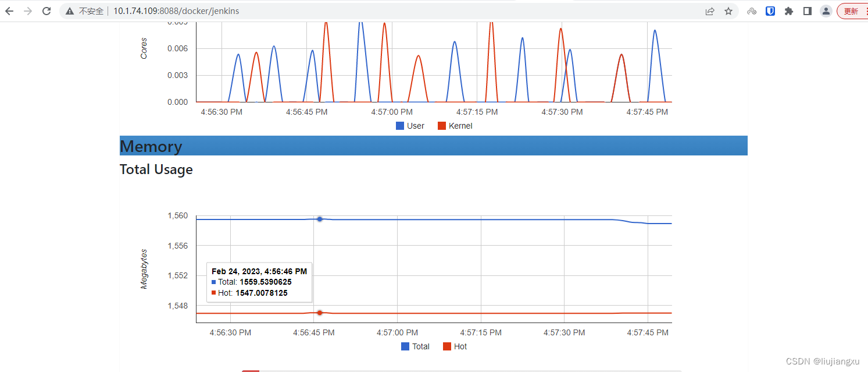Open the extensions puzzle piece menu
The image size is (868, 372).
[789, 11]
